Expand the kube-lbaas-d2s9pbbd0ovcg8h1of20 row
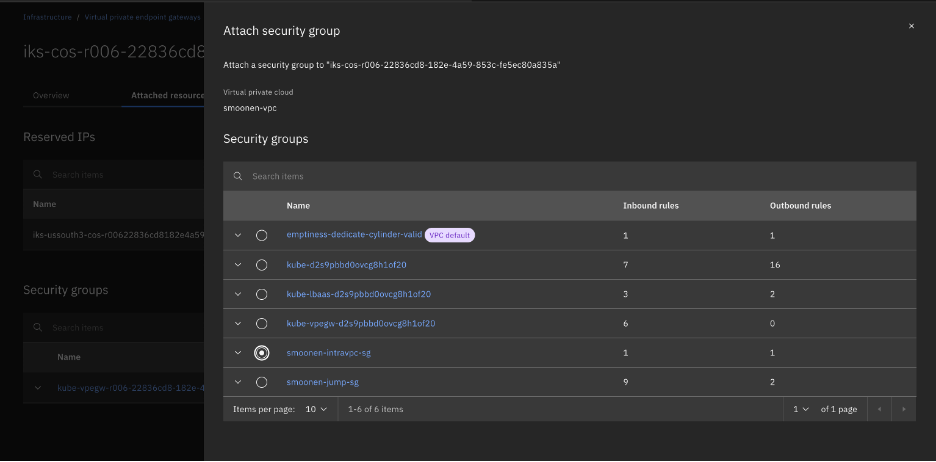 tap(238, 294)
